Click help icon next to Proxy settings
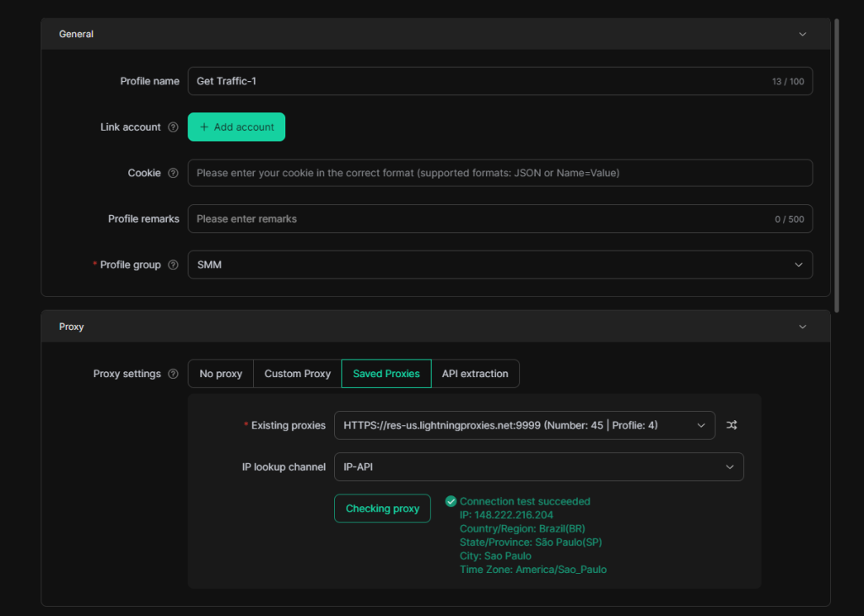Image resolution: width=864 pixels, height=616 pixels. coord(173,374)
